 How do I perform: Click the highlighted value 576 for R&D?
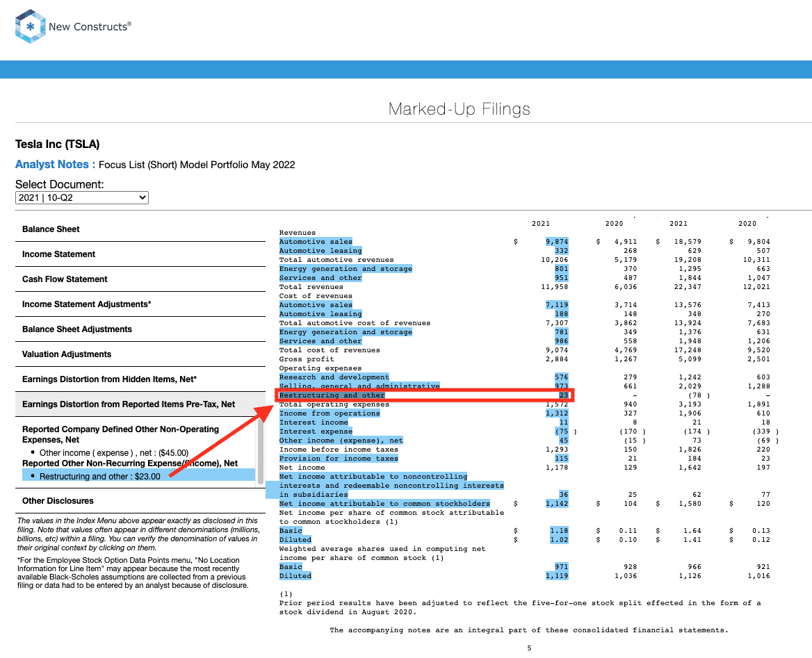tap(561, 377)
